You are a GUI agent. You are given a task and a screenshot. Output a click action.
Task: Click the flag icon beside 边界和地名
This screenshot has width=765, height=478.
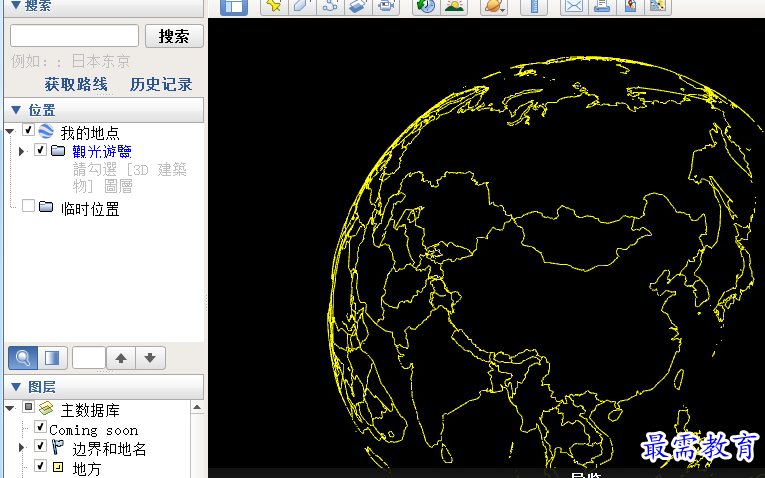click(58, 447)
